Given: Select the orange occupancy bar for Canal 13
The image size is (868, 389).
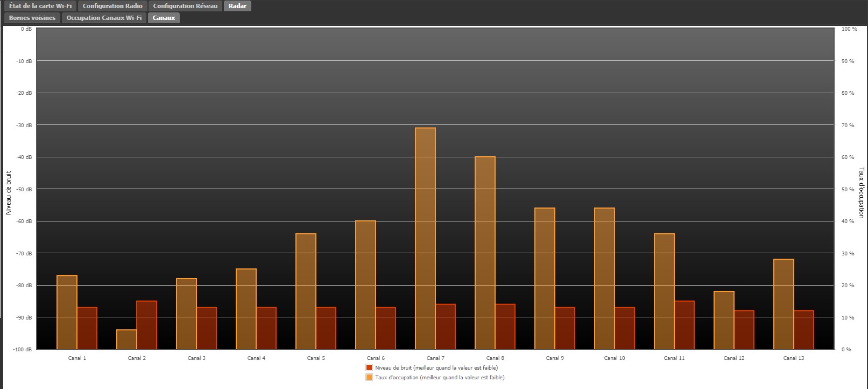Looking at the screenshot, I should point(784,304).
